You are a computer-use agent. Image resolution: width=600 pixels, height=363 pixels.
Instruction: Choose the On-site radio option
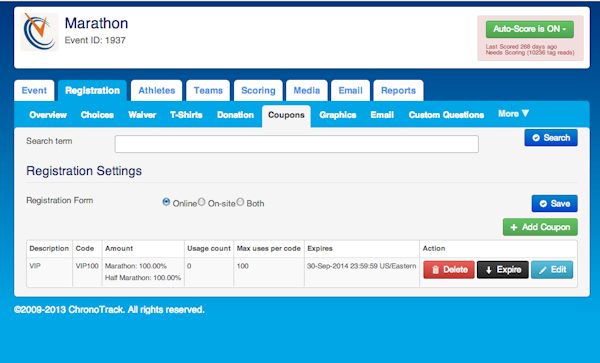click(x=202, y=202)
